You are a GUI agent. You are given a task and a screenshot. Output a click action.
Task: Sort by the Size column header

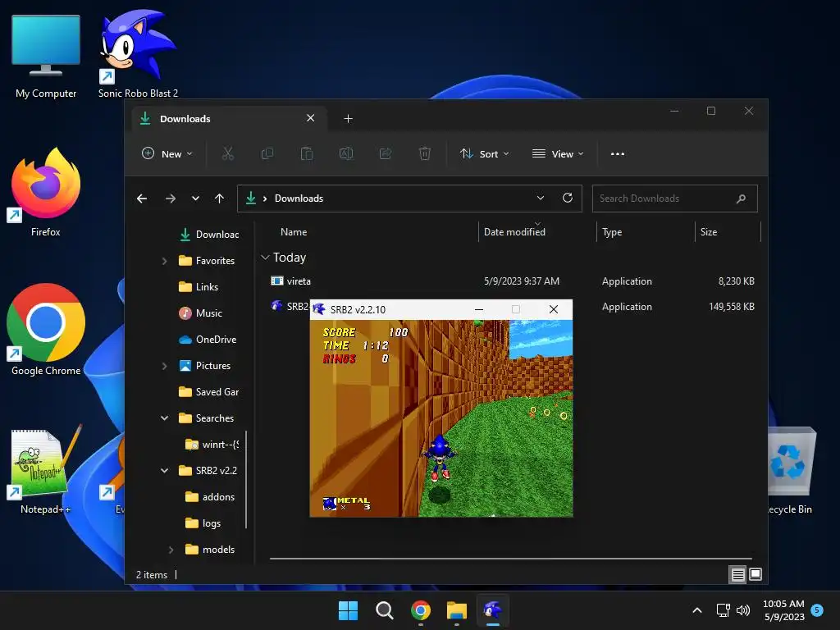(x=709, y=232)
